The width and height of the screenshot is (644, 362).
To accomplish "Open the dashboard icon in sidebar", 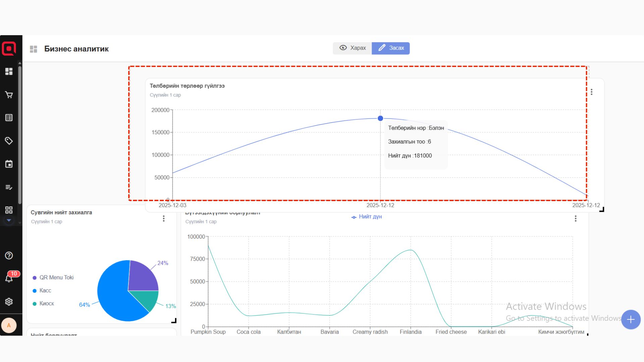I will point(9,71).
